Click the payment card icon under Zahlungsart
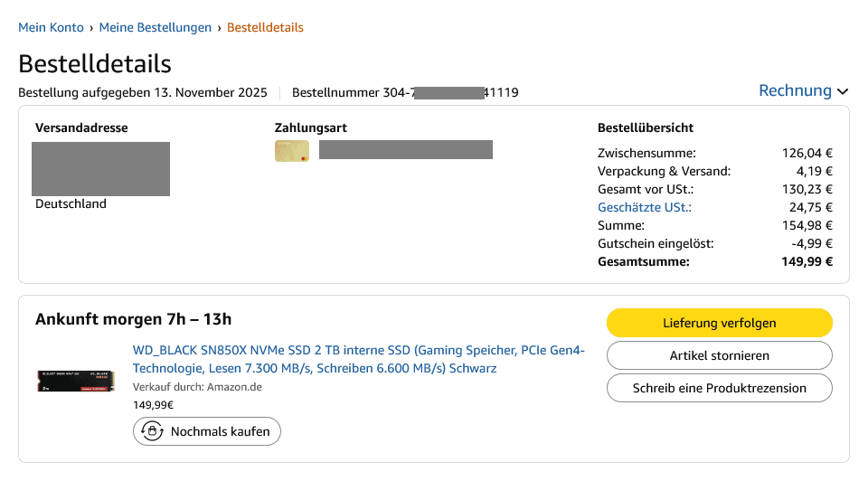 click(x=292, y=151)
